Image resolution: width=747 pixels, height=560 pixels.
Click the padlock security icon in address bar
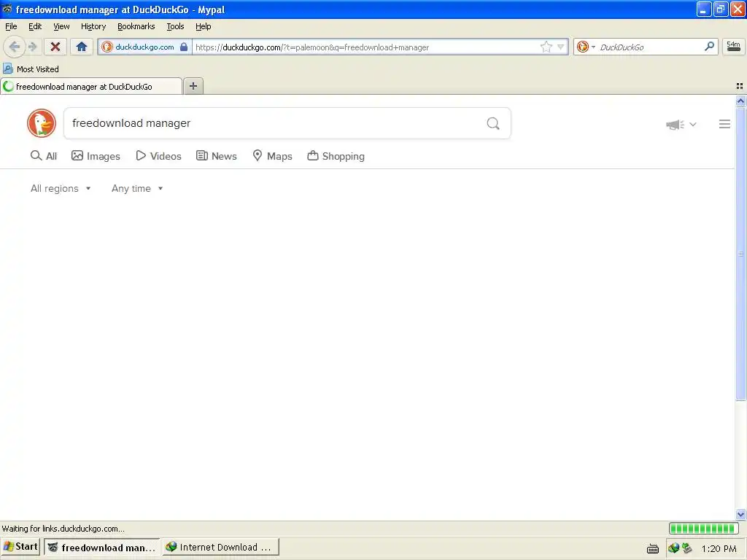tap(184, 47)
